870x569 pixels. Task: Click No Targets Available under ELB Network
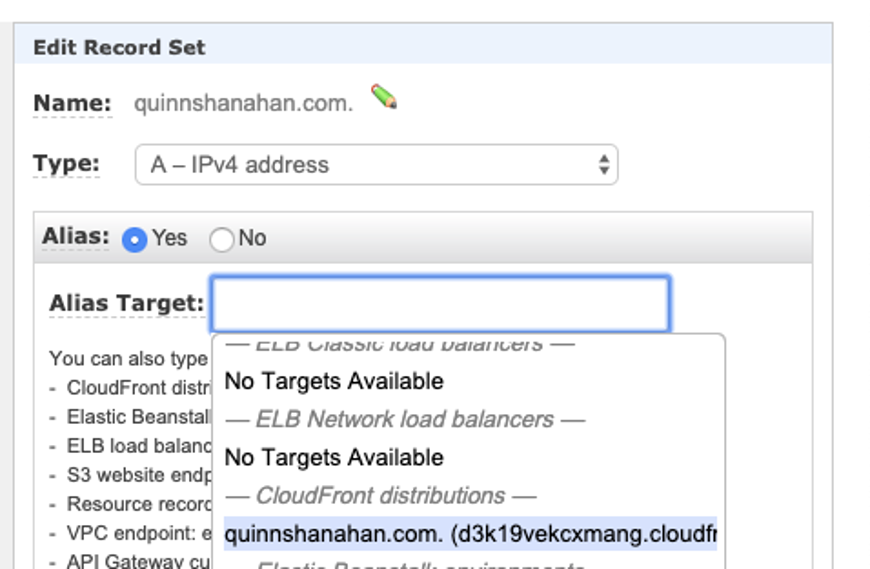[334, 458]
